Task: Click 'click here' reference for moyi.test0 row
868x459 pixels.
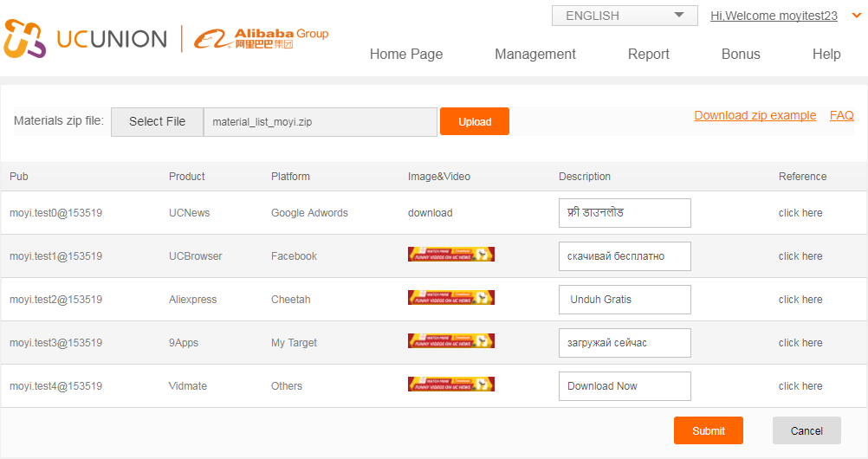Action: click(x=800, y=213)
